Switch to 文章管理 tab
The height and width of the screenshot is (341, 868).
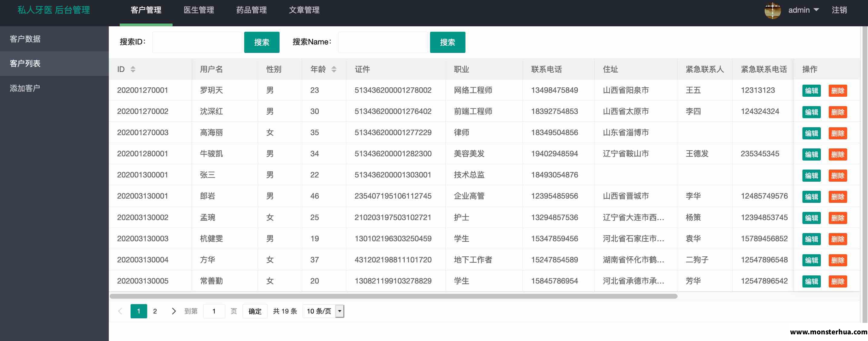304,10
